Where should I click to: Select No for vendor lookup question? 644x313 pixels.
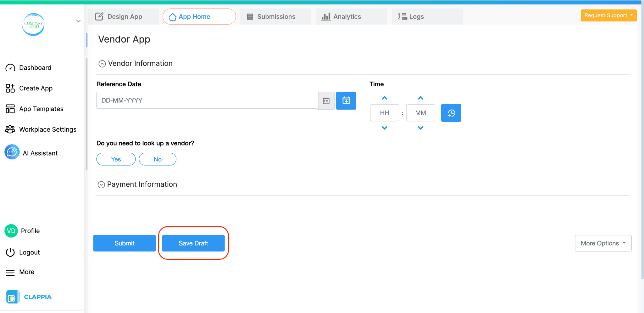pos(157,159)
